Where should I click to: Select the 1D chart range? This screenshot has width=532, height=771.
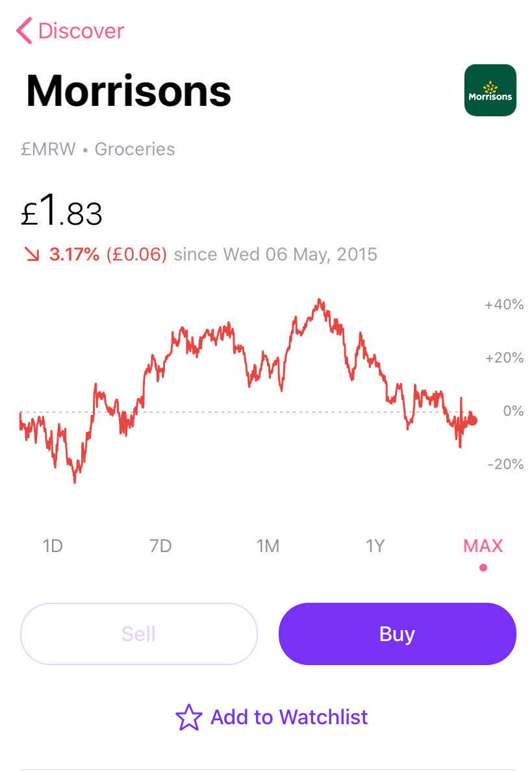pos(53,546)
